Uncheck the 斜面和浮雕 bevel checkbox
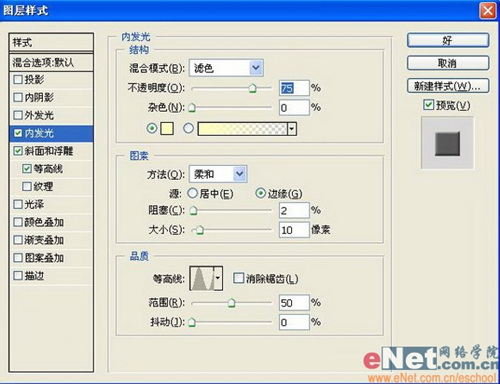 click(18, 151)
